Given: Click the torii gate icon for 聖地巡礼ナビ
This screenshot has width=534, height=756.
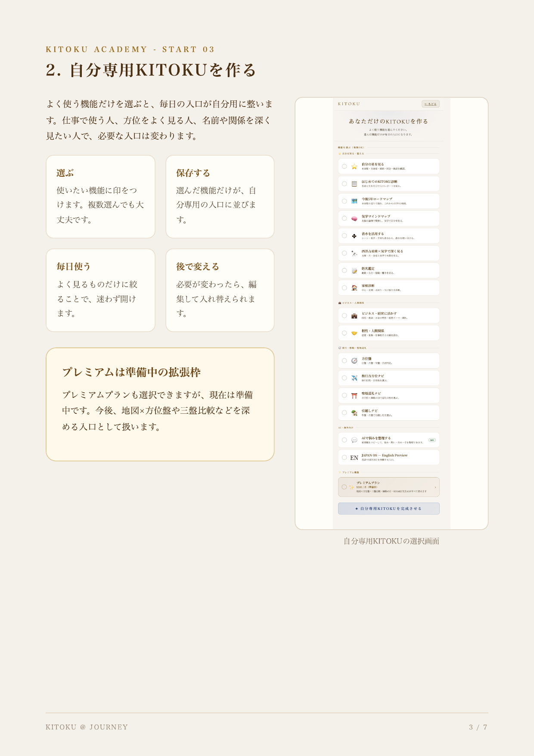Looking at the screenshot, I should coord(354,396).
